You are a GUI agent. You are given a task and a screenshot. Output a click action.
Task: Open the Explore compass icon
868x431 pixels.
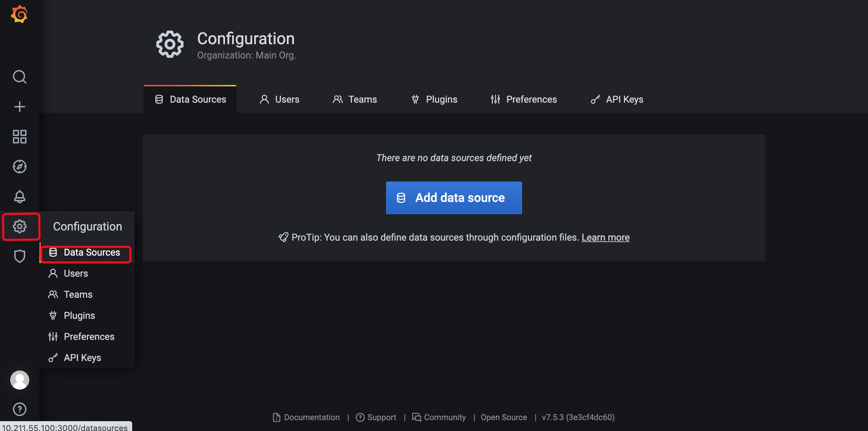(x=19, y=167)
